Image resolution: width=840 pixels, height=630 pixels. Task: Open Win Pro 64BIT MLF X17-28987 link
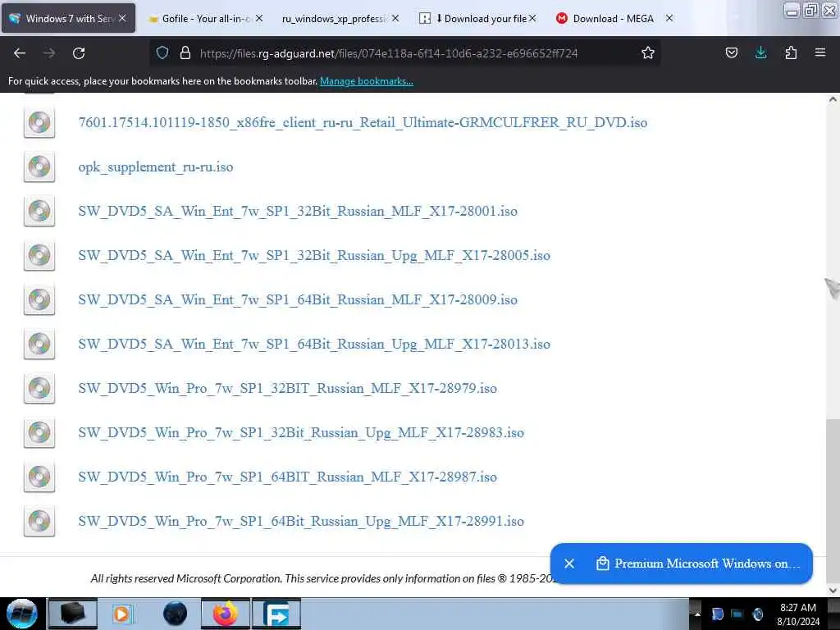[288, 477]
